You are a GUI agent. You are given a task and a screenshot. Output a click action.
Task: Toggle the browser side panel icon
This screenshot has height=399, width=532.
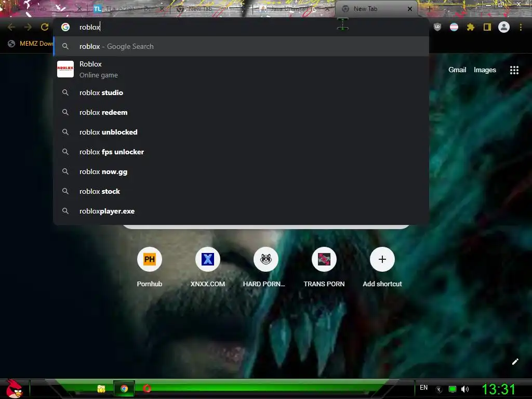(x=487, y=27)
